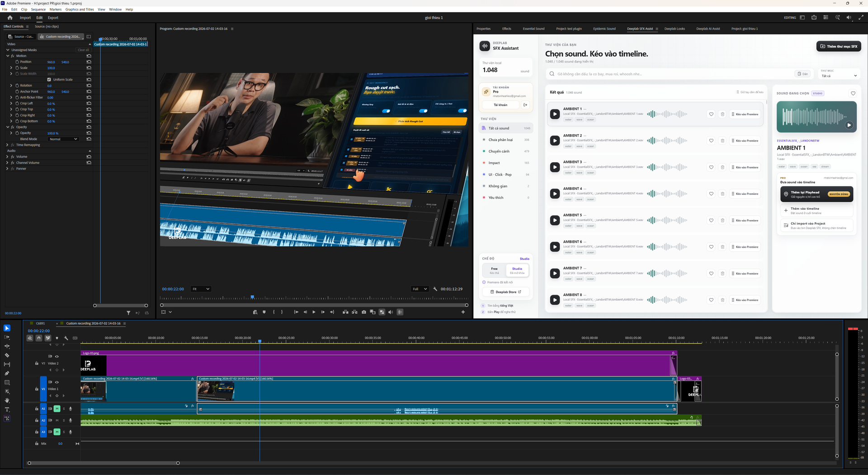Select the Razor tool
Image resolution: width=868 pixels, height=475 pixels.
[x=7, y=355]
